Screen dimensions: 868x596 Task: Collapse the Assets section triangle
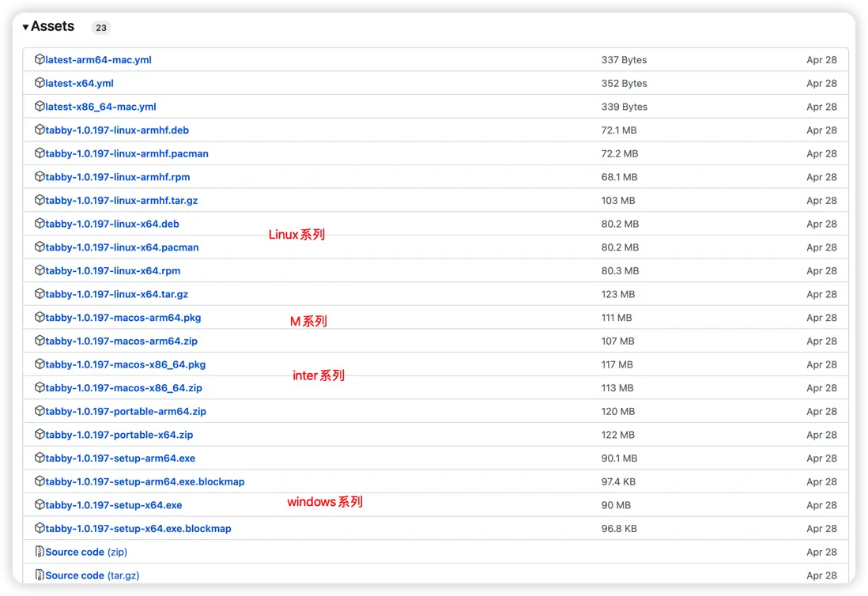pyautogui.click(x=25, y=27)
